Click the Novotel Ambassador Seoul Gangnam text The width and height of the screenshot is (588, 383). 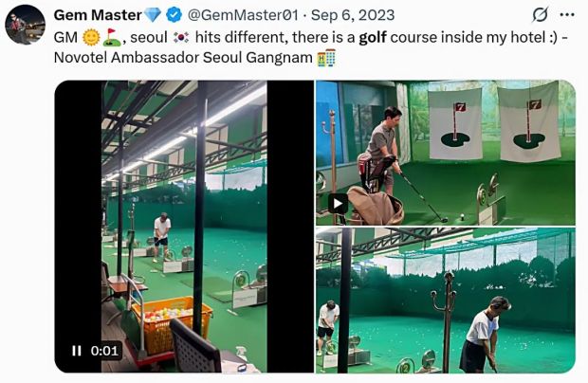click(183, 58)
